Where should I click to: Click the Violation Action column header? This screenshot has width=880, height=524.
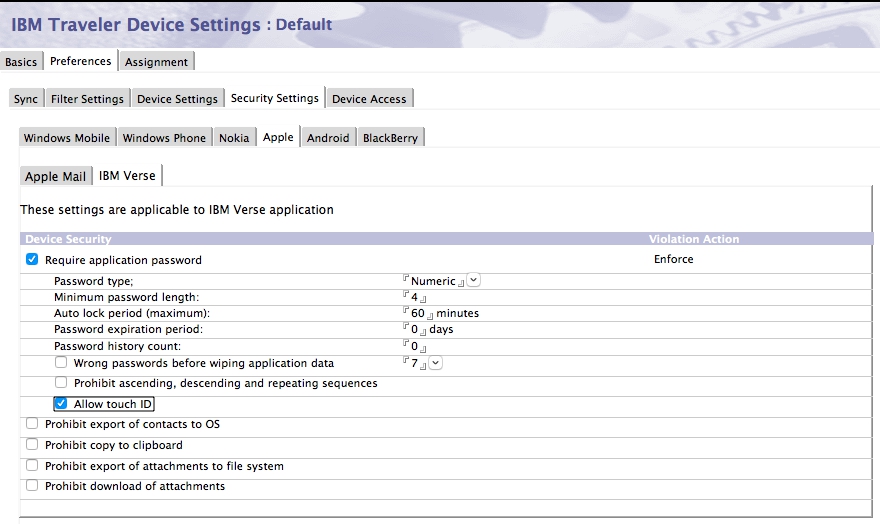point(694,239)
